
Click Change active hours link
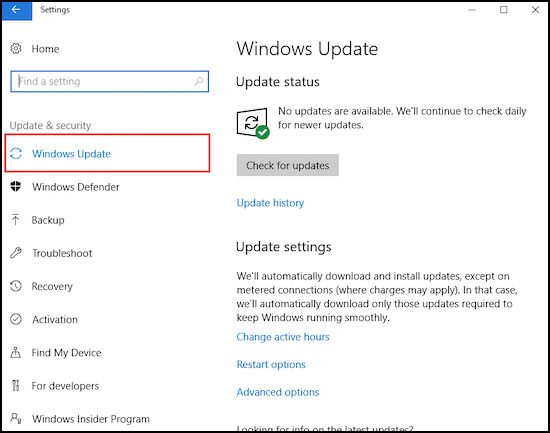click(x=283, y=337)
